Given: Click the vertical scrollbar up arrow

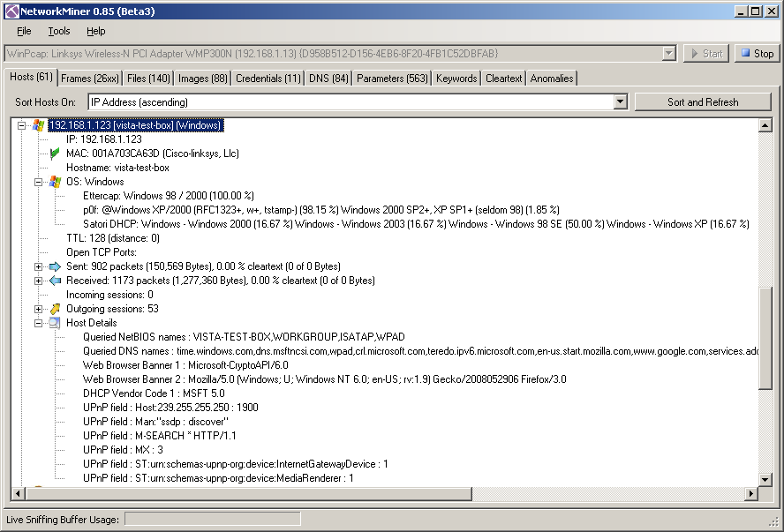Looking at the screenshot, I should click(765, 125).
